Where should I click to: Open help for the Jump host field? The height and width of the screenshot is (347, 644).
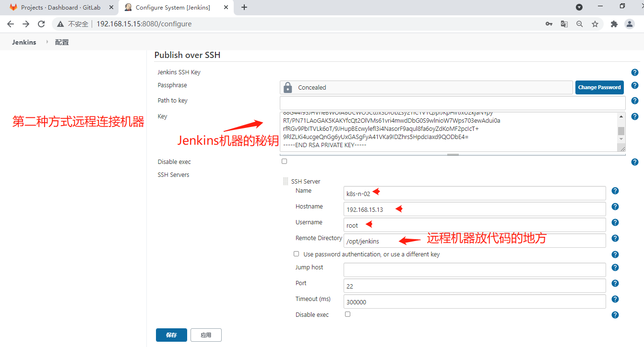point(615,267)
